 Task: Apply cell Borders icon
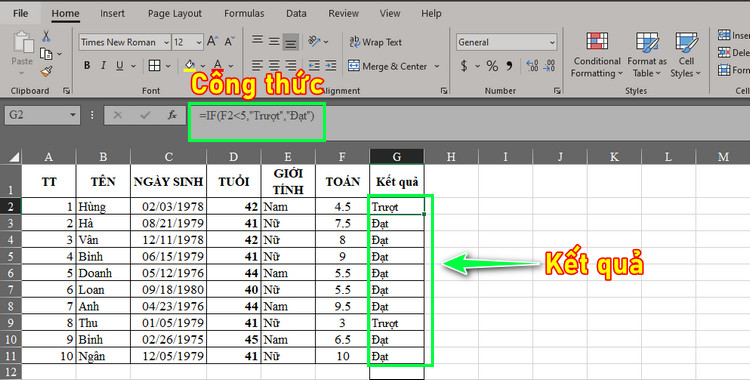tap(154, 66)
